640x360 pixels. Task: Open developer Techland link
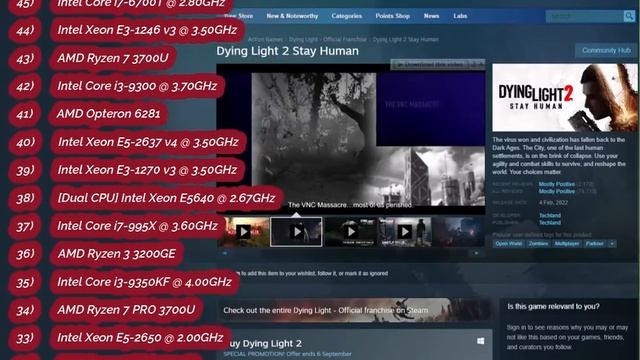pos(550,216)
